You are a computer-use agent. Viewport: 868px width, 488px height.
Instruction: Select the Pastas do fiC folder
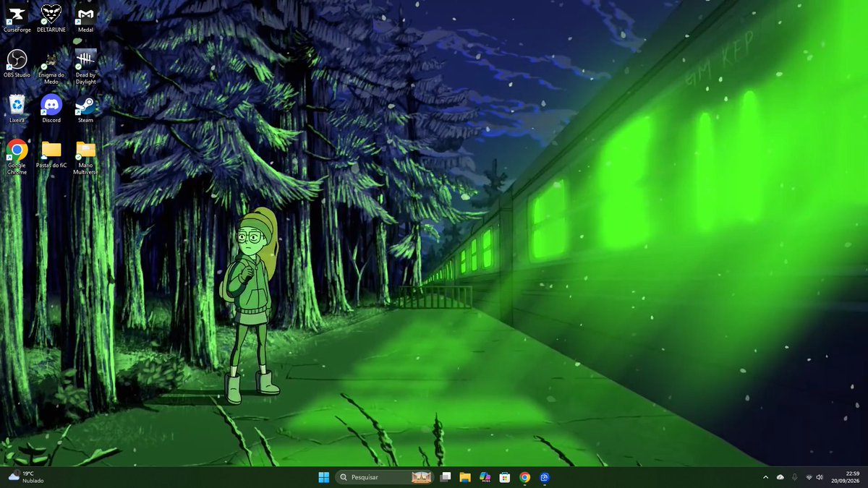(x=51, y=154)
